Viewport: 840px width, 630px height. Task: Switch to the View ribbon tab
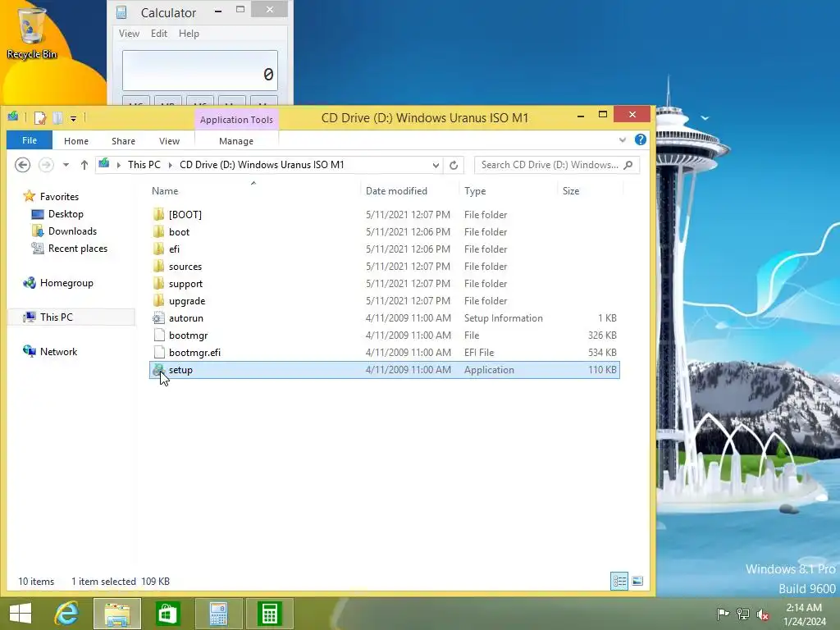click(x=169, y=141)
